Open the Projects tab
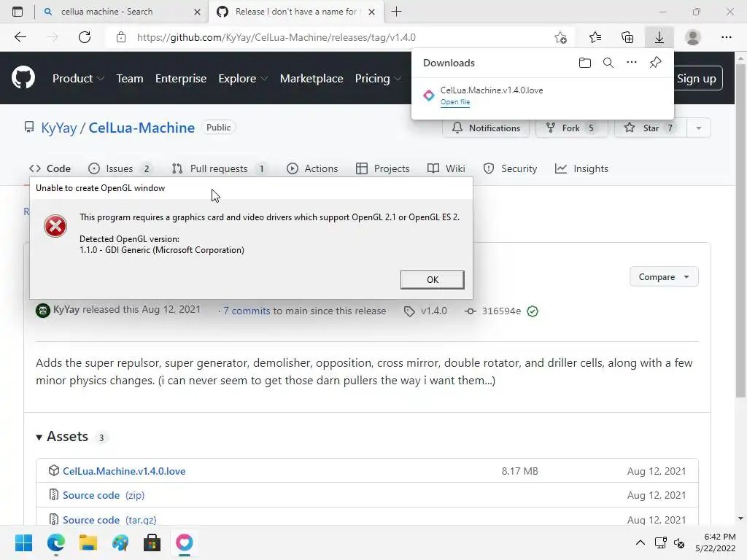The height and width of the screenshot is (560, 747). click(x=382, y=168)
